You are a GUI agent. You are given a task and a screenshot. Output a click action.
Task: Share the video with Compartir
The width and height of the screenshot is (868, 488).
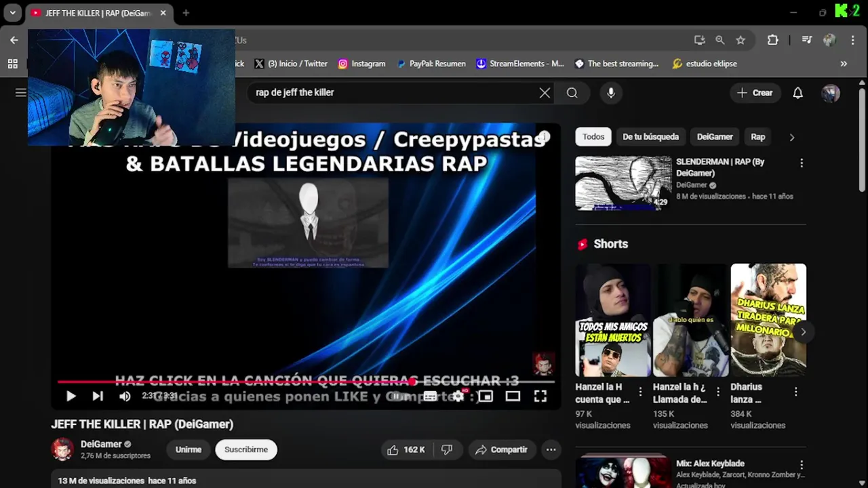(501, 449)
